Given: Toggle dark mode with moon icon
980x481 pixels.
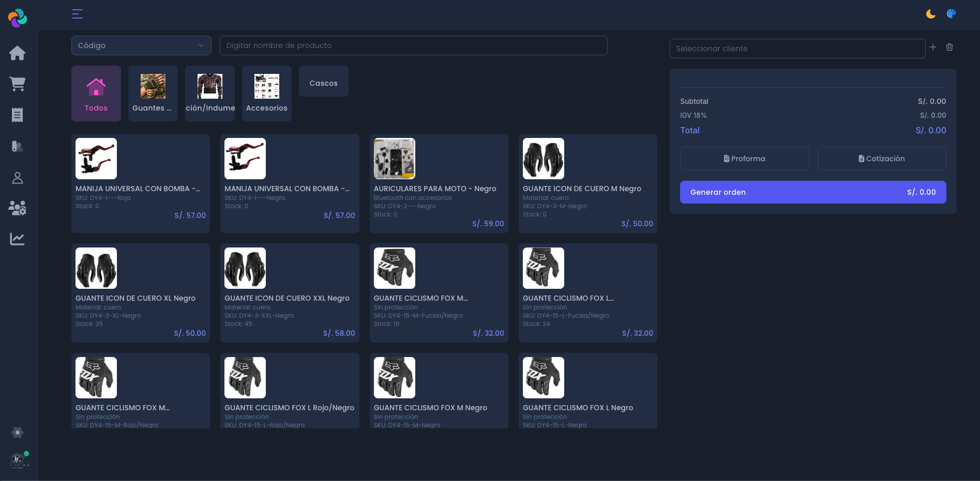Looking at the screenshot, I should coord(930,14).
